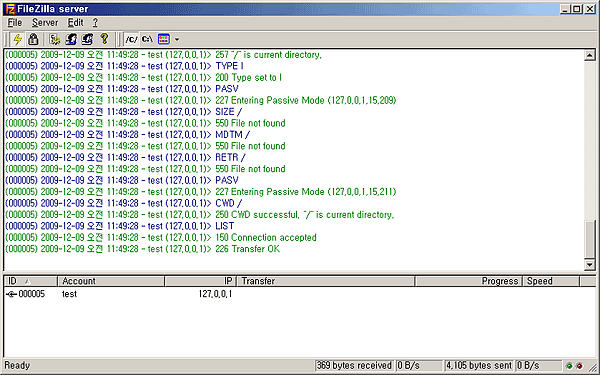Select the C:\ physical path display icon
The image size is (600, 375).
click(x=147, y=39)
